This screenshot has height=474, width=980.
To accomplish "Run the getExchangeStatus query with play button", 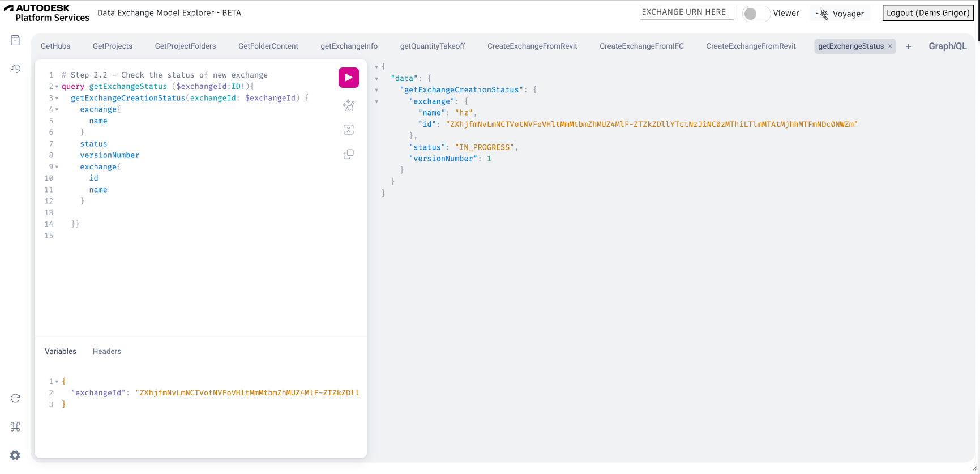I will click(x=349, y=78).
